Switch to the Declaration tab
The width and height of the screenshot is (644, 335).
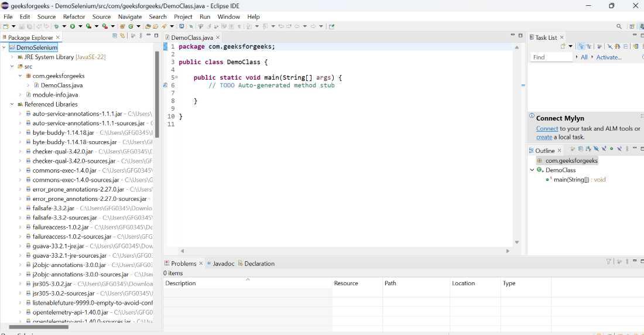click(x=256, y=264)
